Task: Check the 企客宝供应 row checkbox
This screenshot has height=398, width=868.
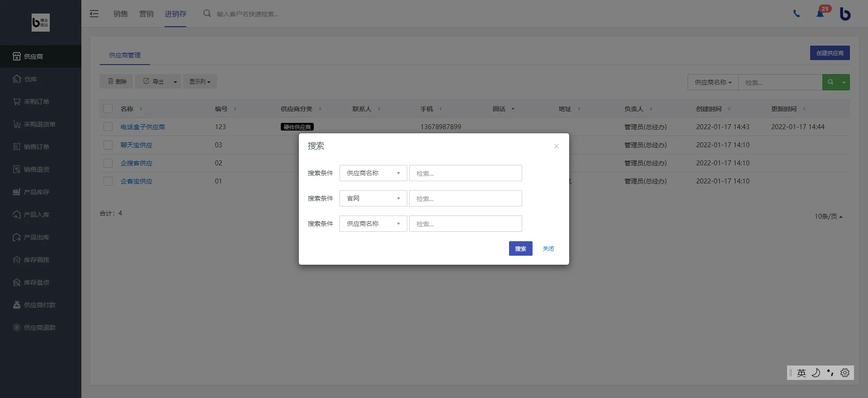Action: click(x=108, y=181)
